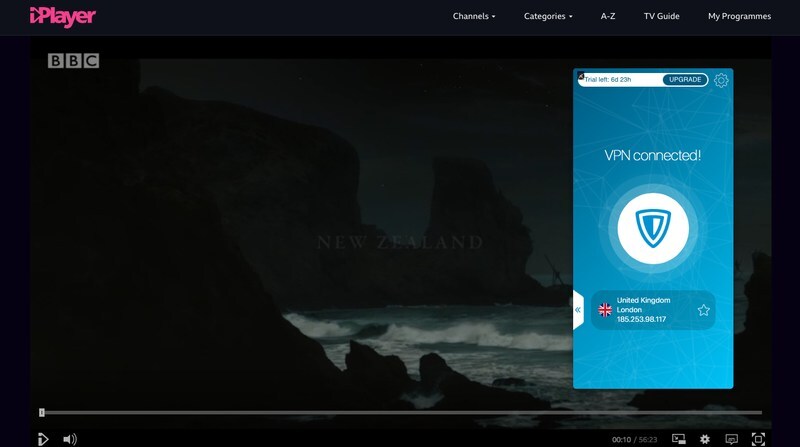Play the video with iPlayer play button

tap(43, 439)
